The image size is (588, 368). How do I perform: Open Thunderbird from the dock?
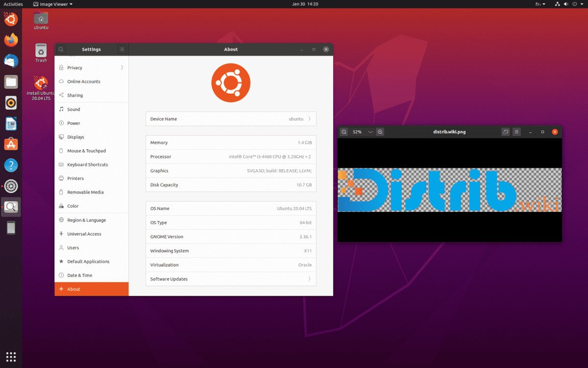tap(11, 61)
